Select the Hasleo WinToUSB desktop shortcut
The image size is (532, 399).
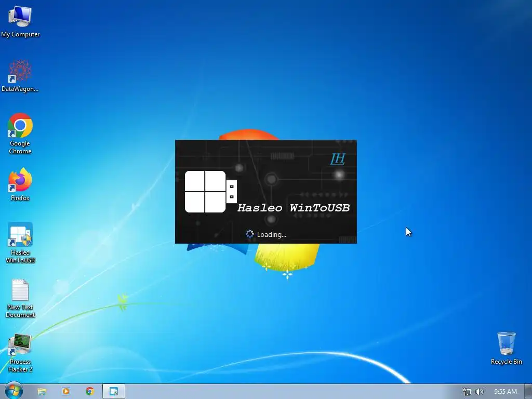20,243
